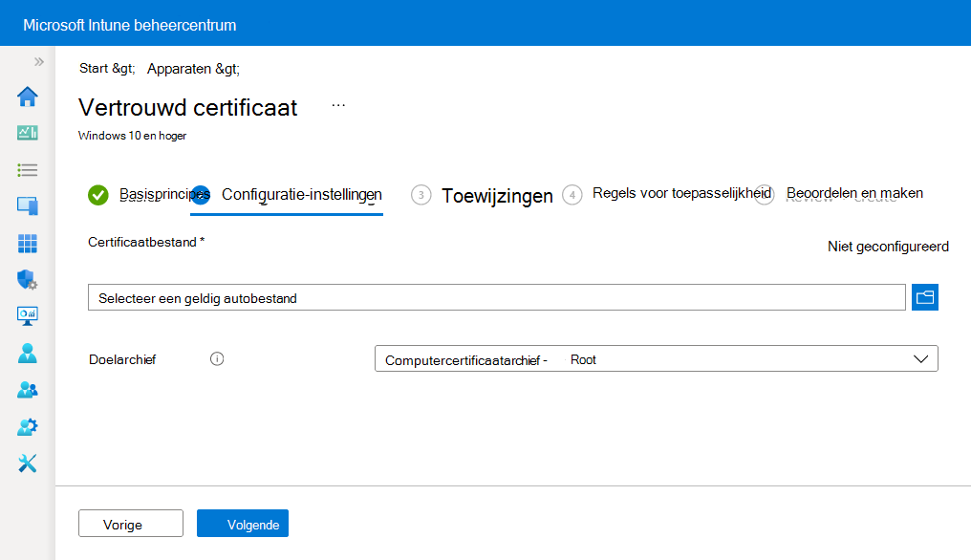Open the Computercertificaatarchief - Root dropdown

[657, 358]
